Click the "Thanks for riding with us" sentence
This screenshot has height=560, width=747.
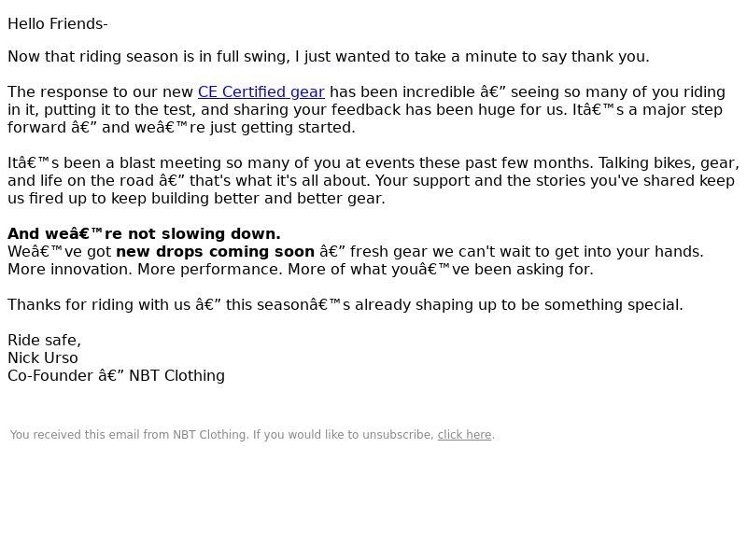(x=345, y=305)
